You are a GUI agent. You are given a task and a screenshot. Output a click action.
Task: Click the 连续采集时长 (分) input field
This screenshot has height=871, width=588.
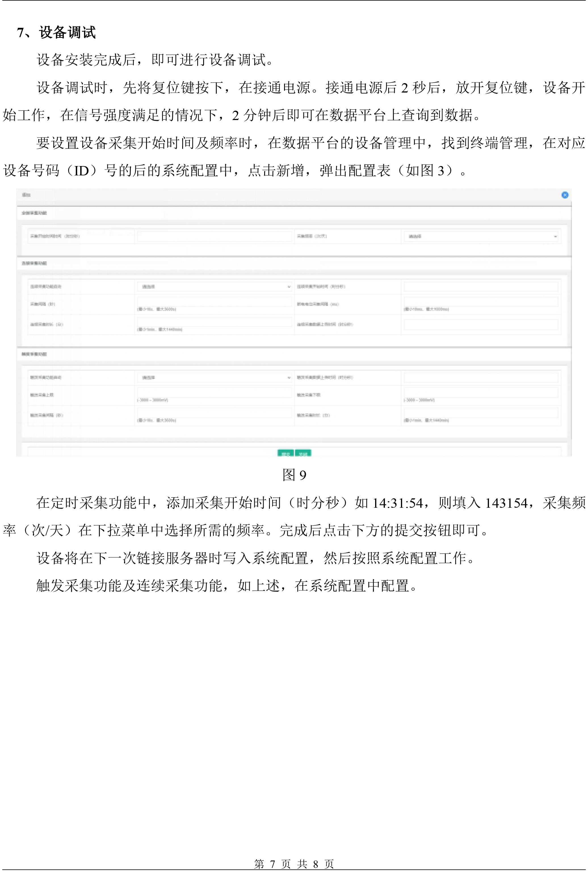pyautogui.click(x=214, y=322)
